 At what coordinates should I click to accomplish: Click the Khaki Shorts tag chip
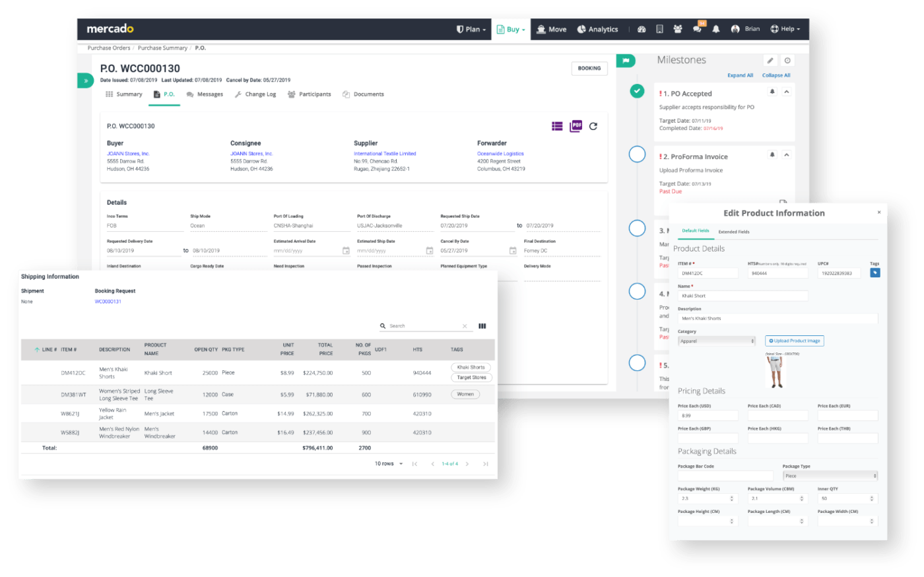(x=471, y=368)
